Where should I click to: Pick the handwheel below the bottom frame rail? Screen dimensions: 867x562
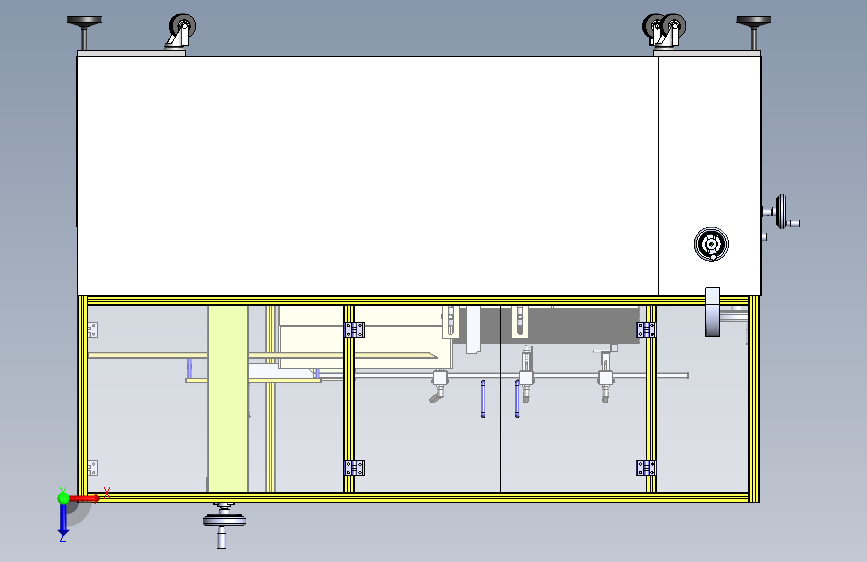(224, 525)
